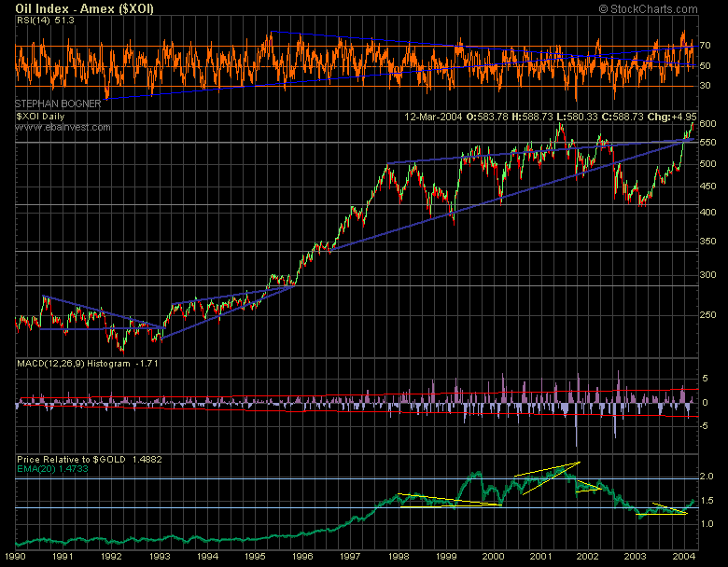The image size is (728, 567).
Task: Open the StockCharts.com copyright link
Action: tap(662, 8)
